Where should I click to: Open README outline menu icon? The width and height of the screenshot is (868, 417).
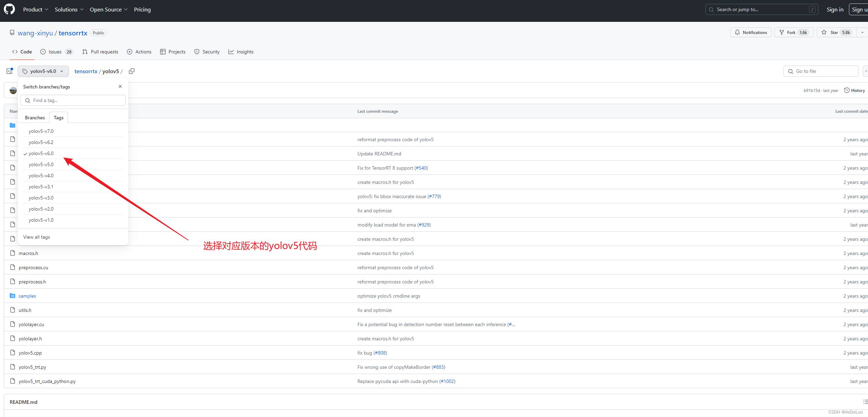865,402
